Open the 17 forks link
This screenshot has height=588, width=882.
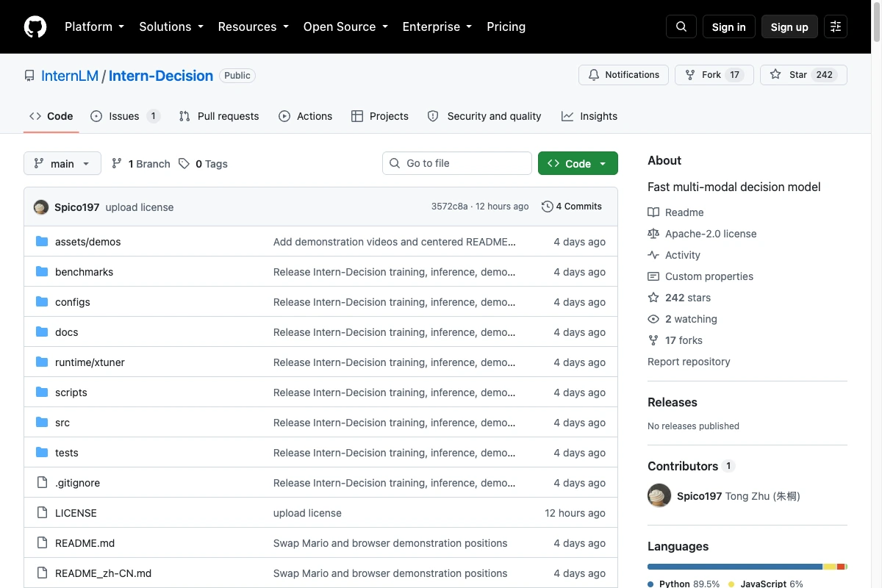(675, 340)
